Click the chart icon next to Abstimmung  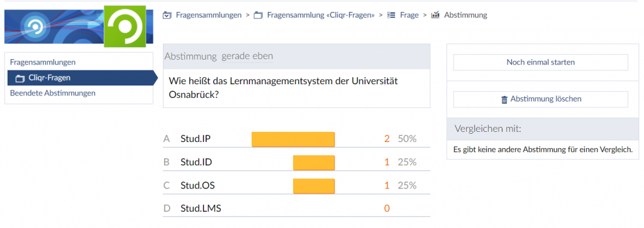(x=435, y=15)
